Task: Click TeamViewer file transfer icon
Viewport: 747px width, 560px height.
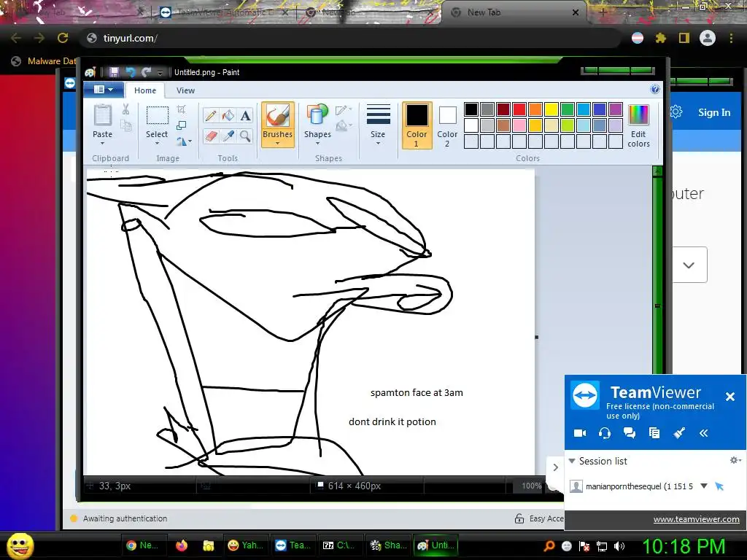Action: click(654, 433)
